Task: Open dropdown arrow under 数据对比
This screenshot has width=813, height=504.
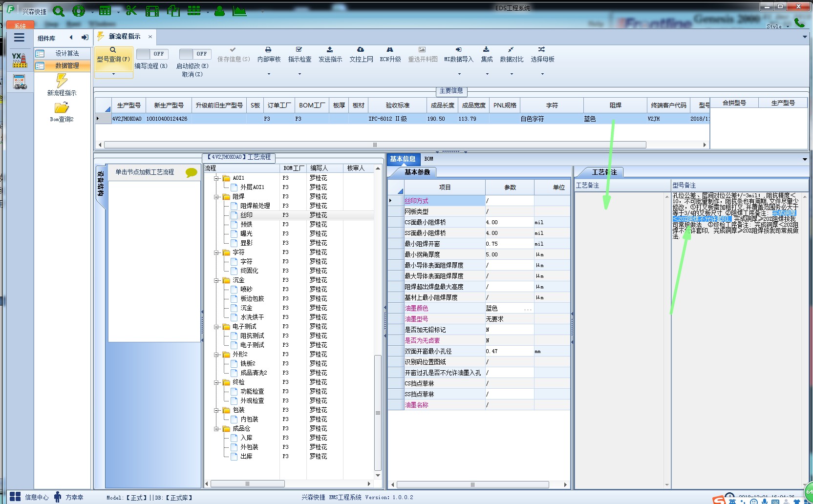Action: pyautogui.click(x=512, y=74)
